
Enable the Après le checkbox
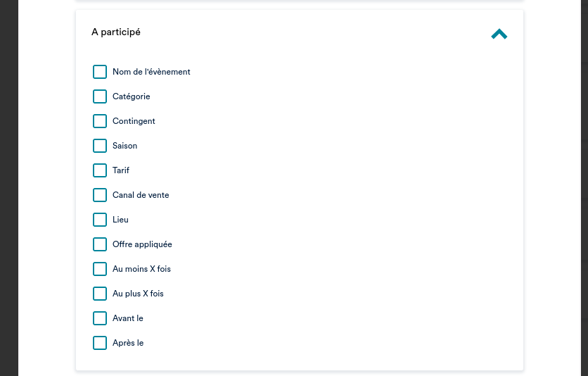pos(100,343)
